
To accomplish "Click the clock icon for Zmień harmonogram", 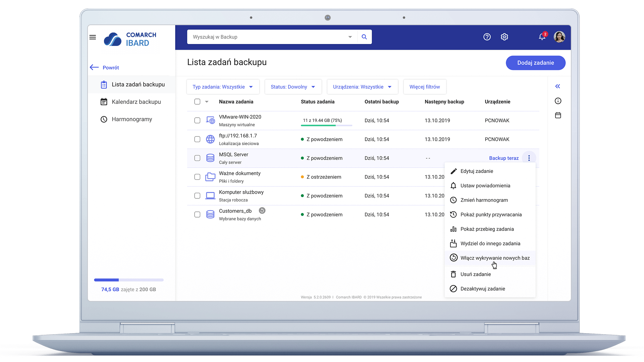I will click(453, 200).
